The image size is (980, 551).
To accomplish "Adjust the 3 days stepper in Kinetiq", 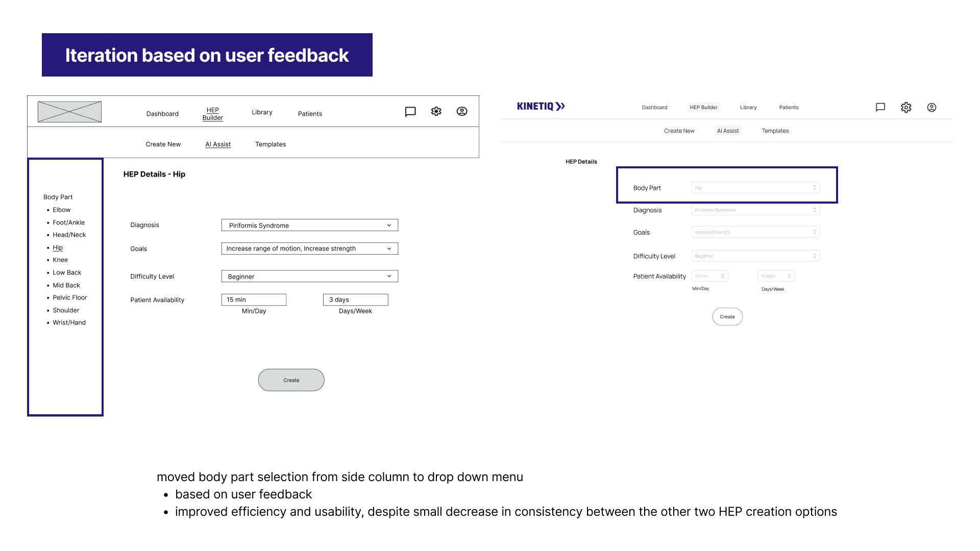I will pos(789,276).
